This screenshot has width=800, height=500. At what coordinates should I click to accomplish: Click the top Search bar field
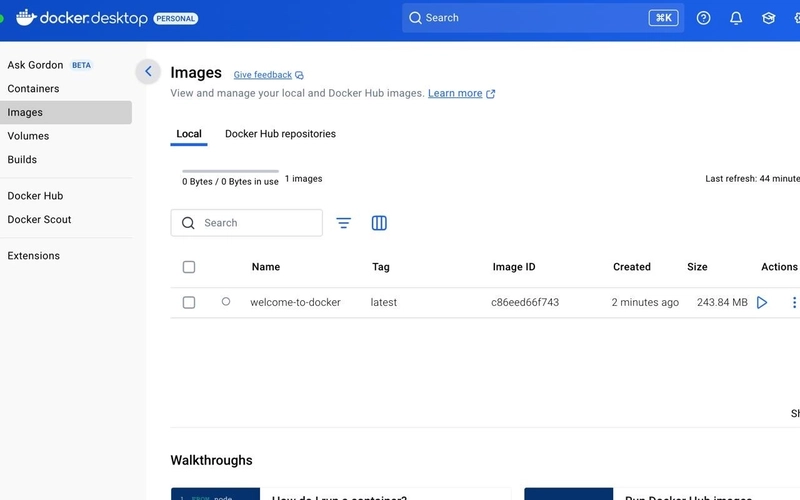[543, 18]
